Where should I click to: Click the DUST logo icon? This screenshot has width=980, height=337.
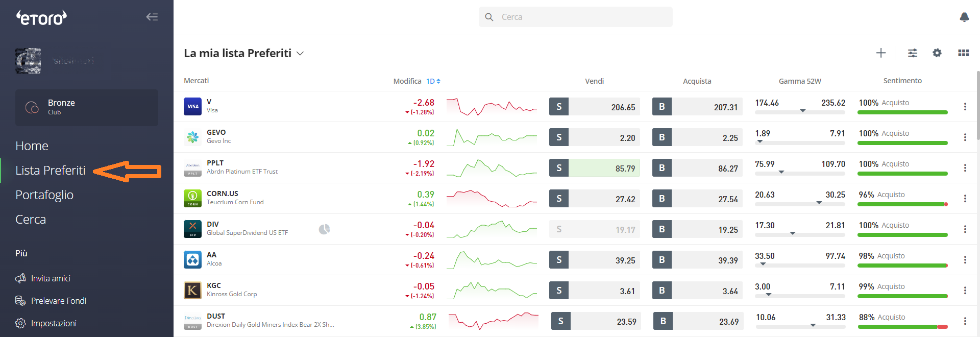pyautogui.click(x=192, y=321)
